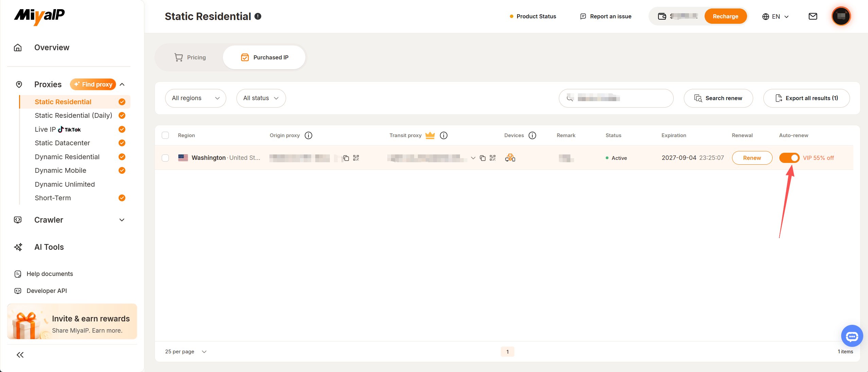Click the Invite & earn rewards banner
Image resolution: width=868 pixels, height=372 pixels.
tap(72, 321)
